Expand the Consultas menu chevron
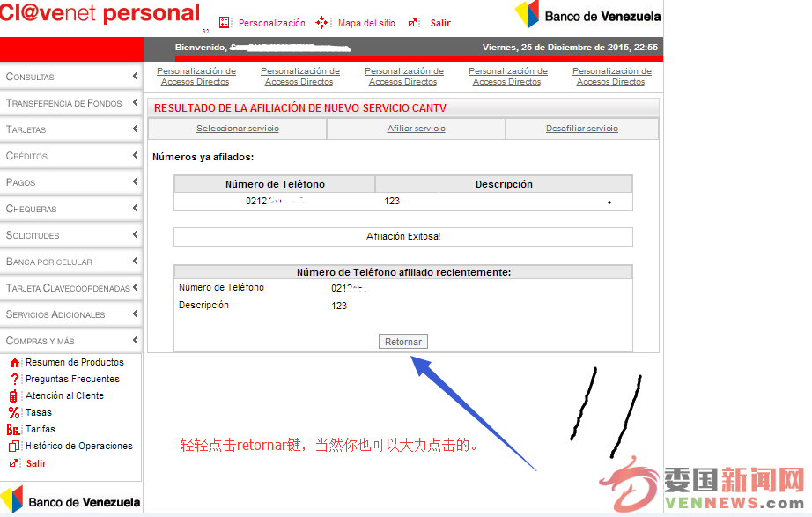This screenshot has width=812, height=517. click(135, 76)
